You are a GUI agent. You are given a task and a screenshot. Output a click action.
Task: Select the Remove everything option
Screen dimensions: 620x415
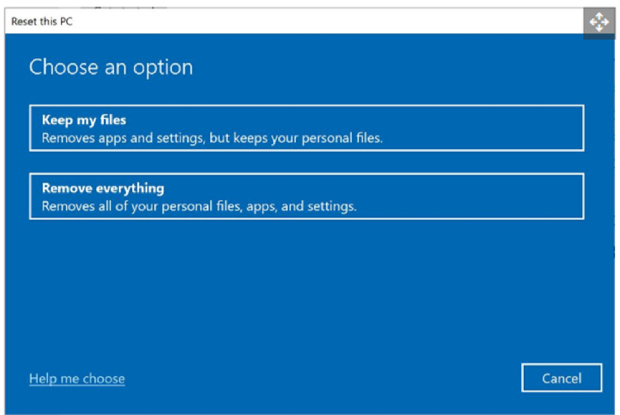pos(306,196)
